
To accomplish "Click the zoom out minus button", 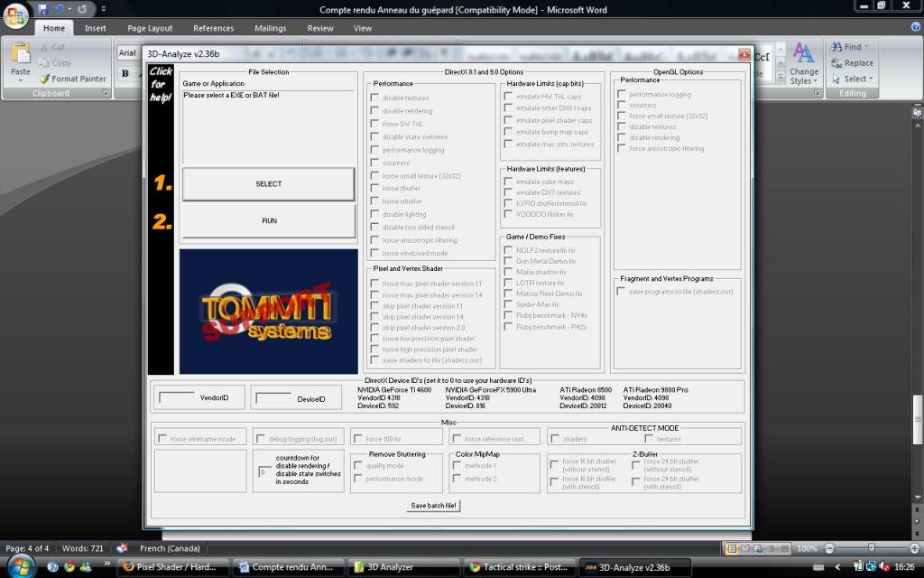I will coord(829,548).
